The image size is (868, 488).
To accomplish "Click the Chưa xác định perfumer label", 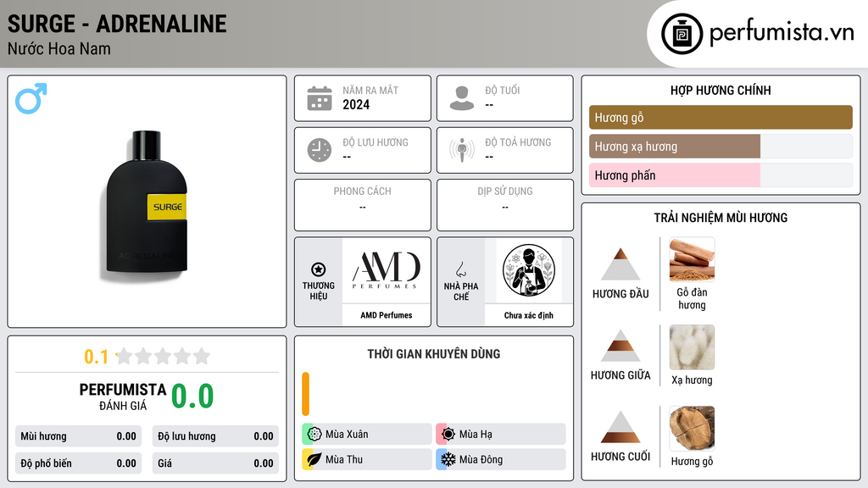I will tap(529, 315).
